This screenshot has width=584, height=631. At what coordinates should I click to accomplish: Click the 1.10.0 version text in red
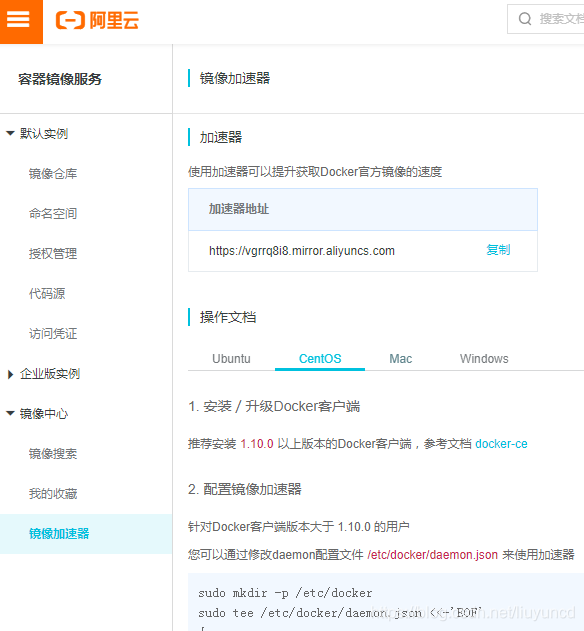pyautogui.click(x=257, y=444)
